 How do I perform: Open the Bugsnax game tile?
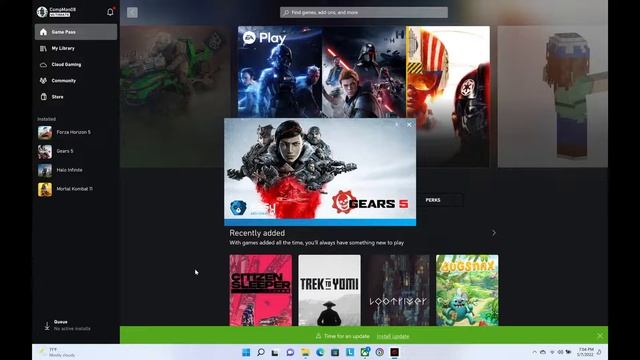click(467, 290)
